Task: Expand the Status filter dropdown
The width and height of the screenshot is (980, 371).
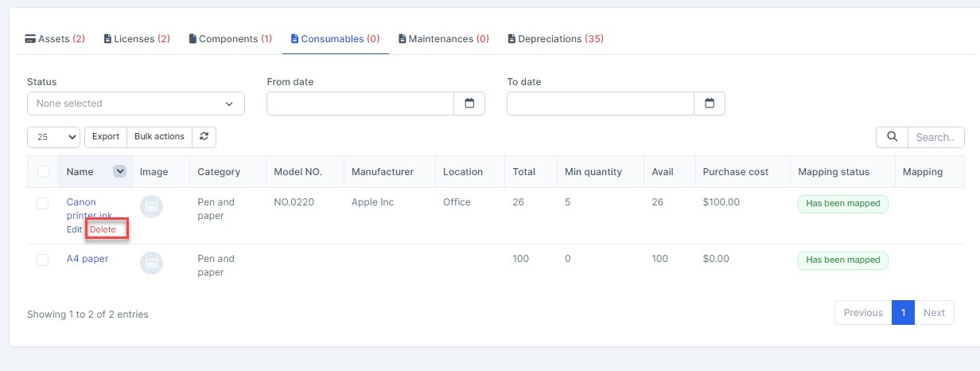Action: pyautogui.click(x=135, y=103)
